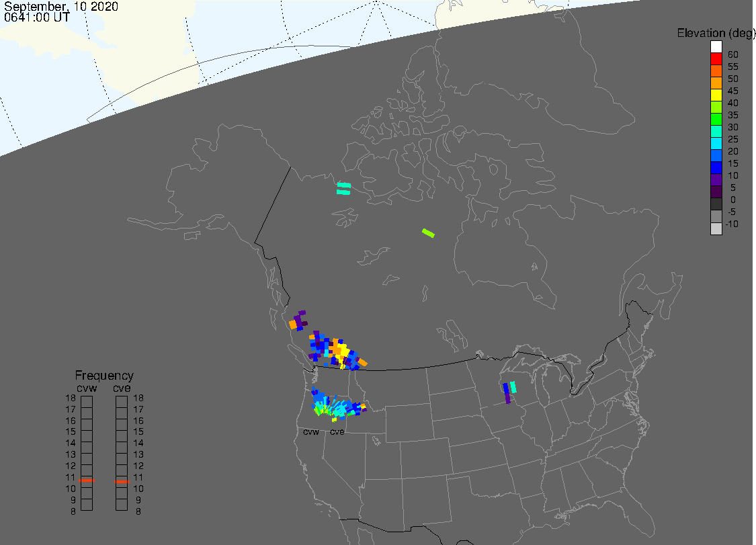Click the teal radar echo bars in northern Canada
Viewport: 756px width, 545px height.
343,189
